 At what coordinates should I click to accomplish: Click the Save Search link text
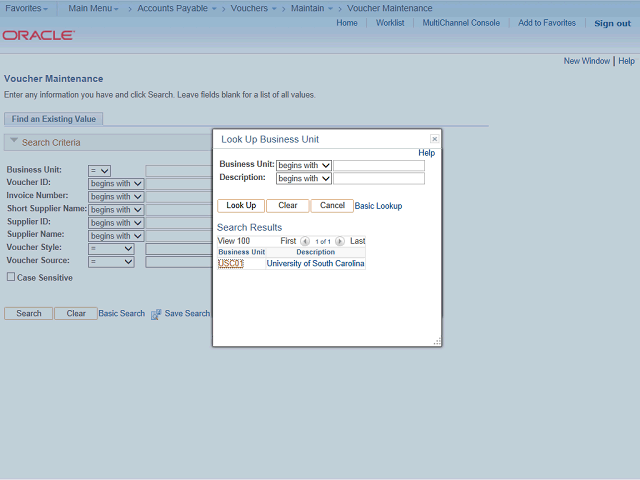click(187, 313)
